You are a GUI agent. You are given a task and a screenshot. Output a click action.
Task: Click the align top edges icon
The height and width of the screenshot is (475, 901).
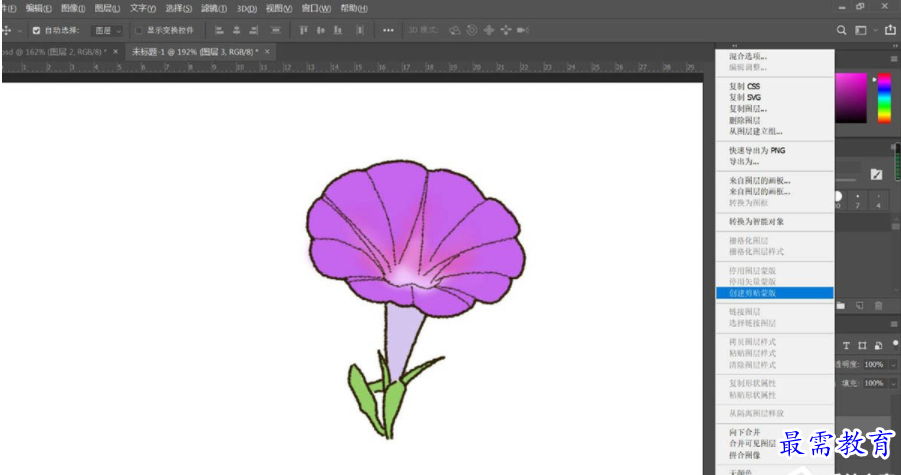(304, 30)
